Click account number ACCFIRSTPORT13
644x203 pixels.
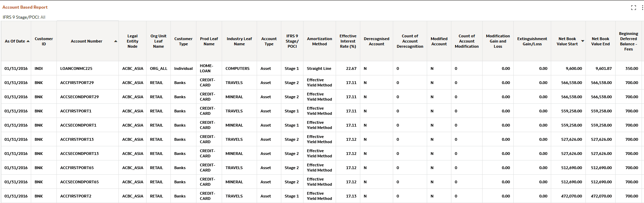(x=77, y=139)
